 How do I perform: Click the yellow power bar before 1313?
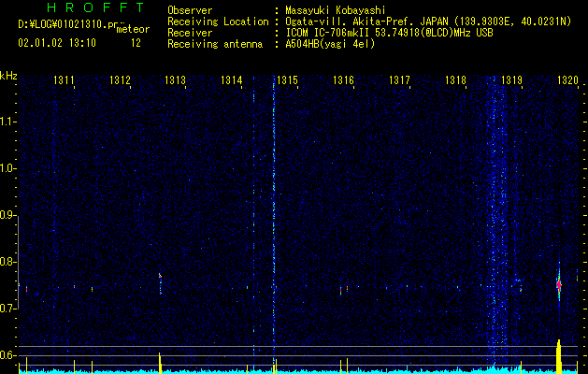coord(160,363)
